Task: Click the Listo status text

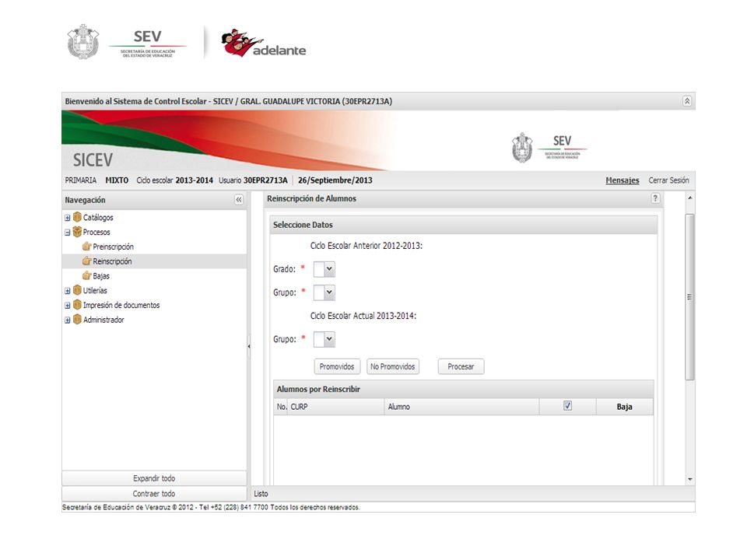Action: click(x=261, y=494)
